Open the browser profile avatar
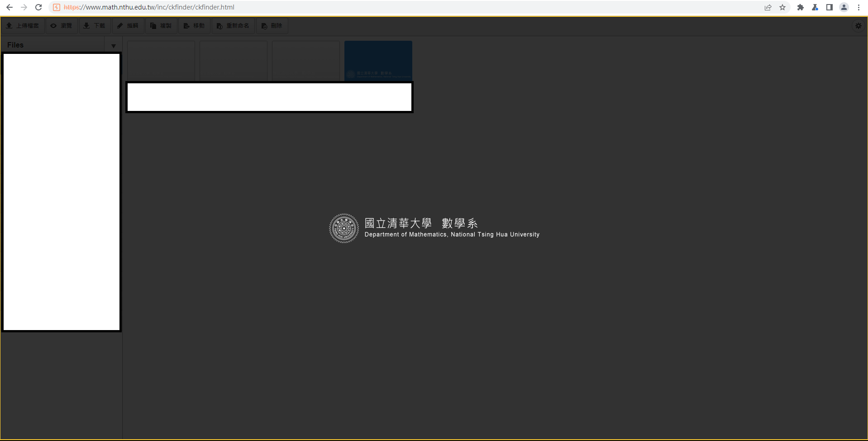This screenshot has width=868, height=441. click(x=844, y=7)
